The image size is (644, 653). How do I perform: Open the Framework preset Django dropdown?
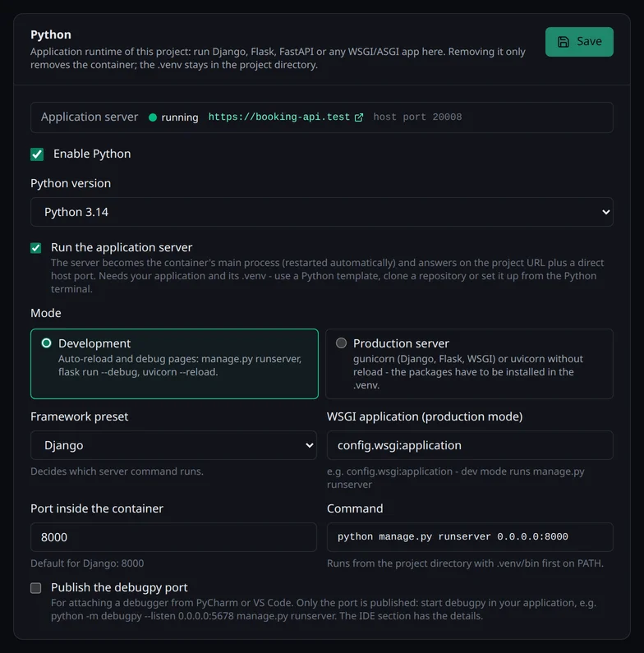(173, 445)
